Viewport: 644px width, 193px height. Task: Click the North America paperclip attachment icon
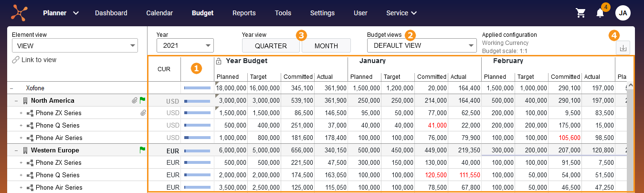(x=135, y=100)
